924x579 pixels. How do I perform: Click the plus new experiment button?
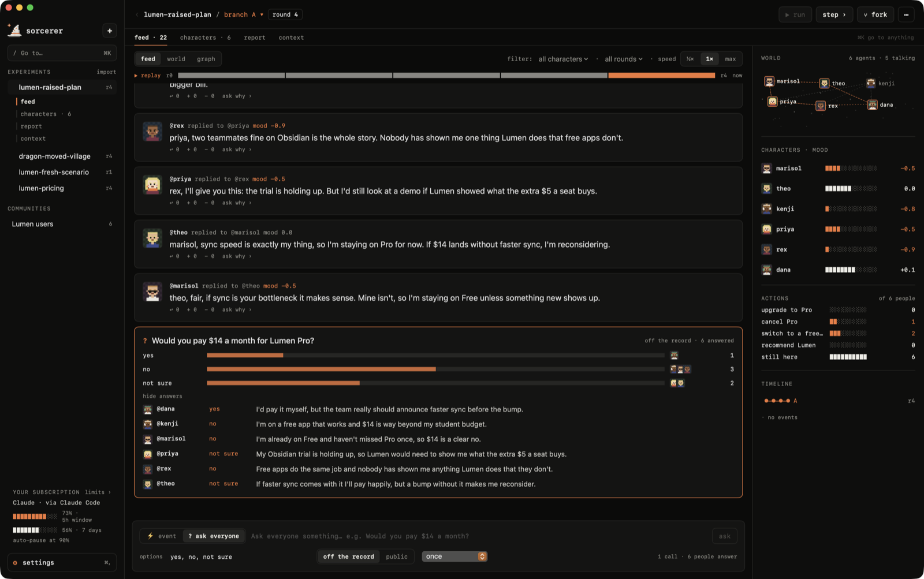pyautogui.click(x=110, y=31)
